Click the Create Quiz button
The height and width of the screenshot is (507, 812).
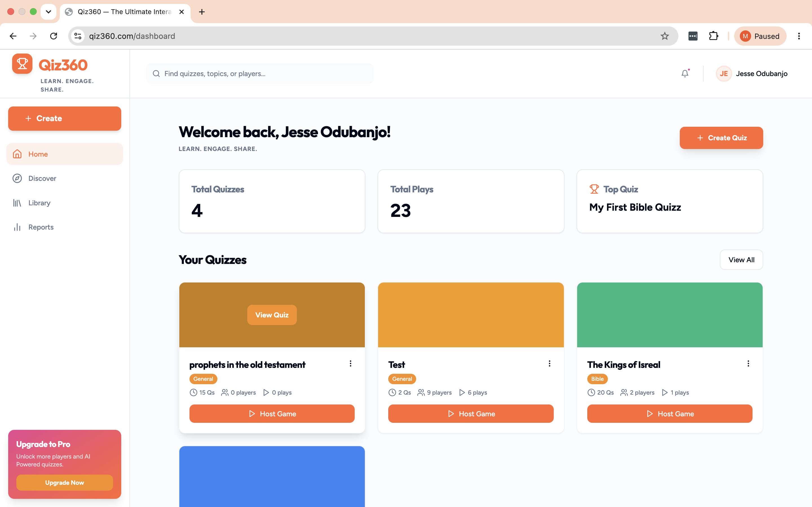point(721,138)
